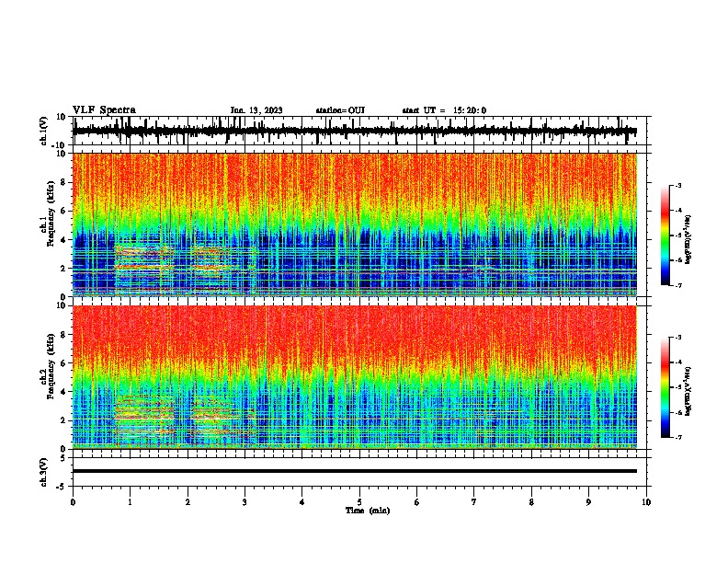This screenshot has width=728, height=563.
Task: Click time axis tick label "1"
Action: [x=130, y=502]
